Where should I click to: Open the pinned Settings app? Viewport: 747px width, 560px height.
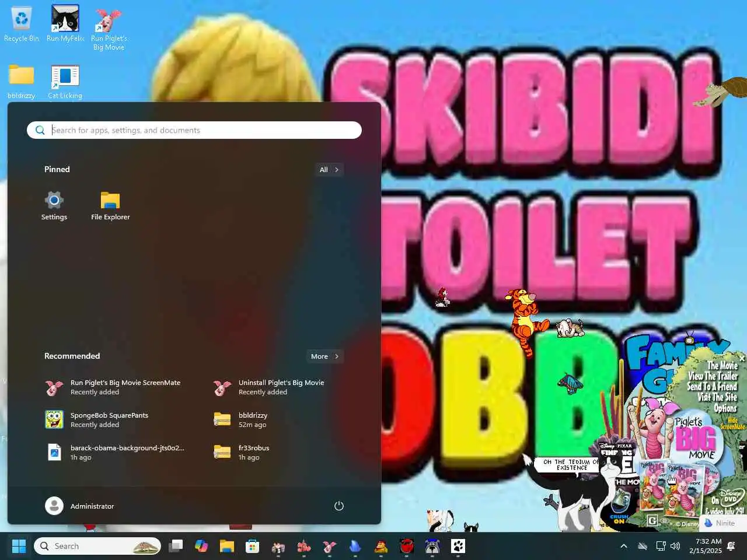point(54,206)
